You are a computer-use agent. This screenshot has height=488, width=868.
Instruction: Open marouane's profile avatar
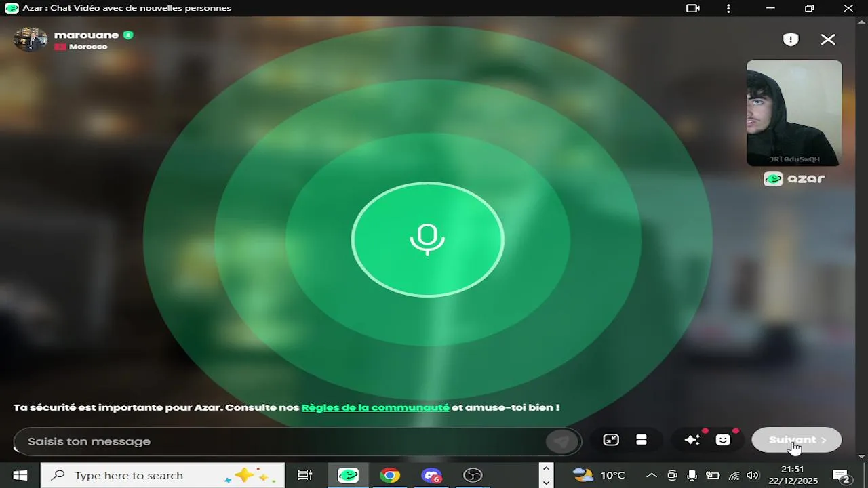(x=31, y=39)
